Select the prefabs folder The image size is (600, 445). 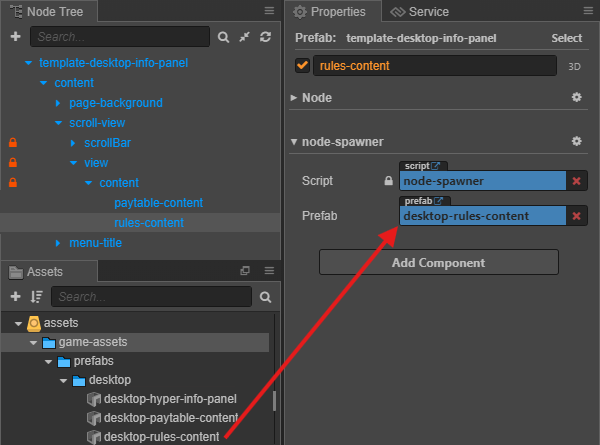93,361
